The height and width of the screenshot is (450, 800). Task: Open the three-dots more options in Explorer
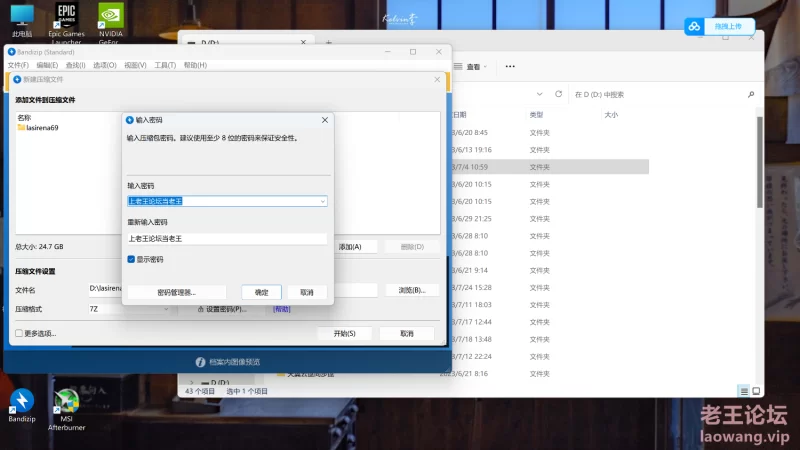click(x=510, y=67)
